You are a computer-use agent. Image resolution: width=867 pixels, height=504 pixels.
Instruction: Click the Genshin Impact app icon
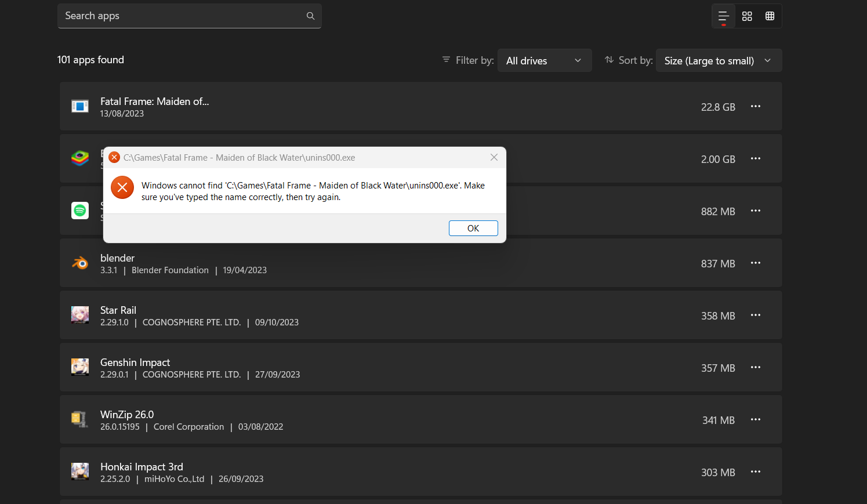80,367
